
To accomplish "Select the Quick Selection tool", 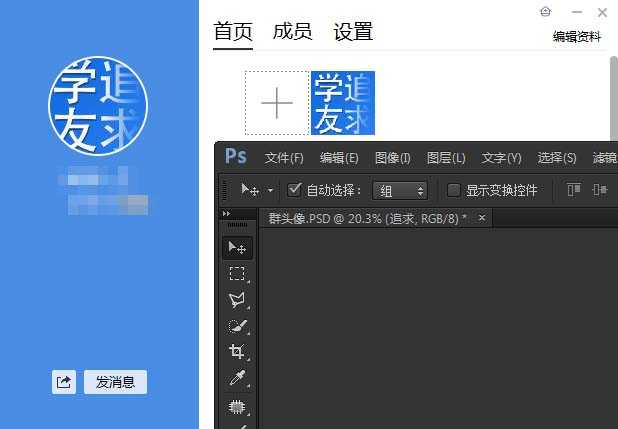I will [x=237, y=325].
